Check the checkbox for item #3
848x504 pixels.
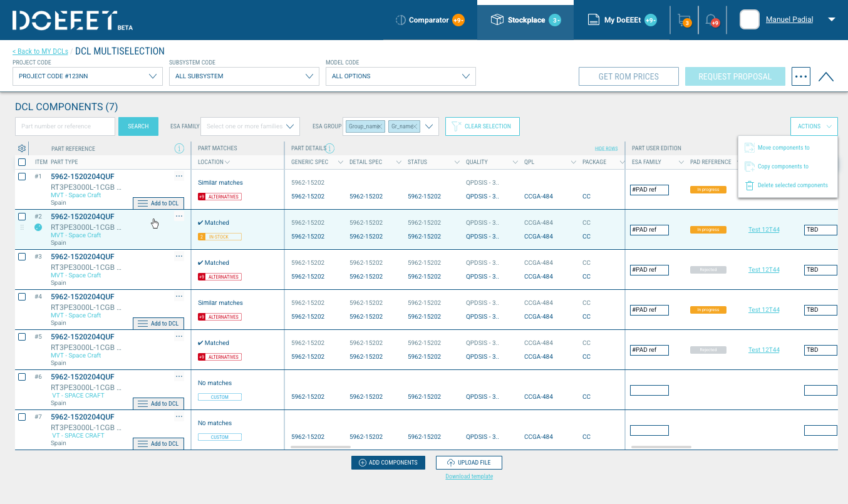click(x=22, y=257)
